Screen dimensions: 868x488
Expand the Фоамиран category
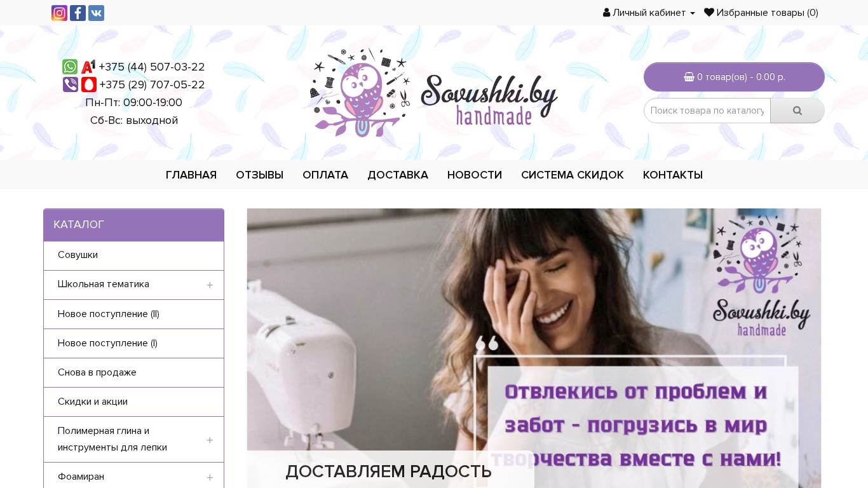210,477
